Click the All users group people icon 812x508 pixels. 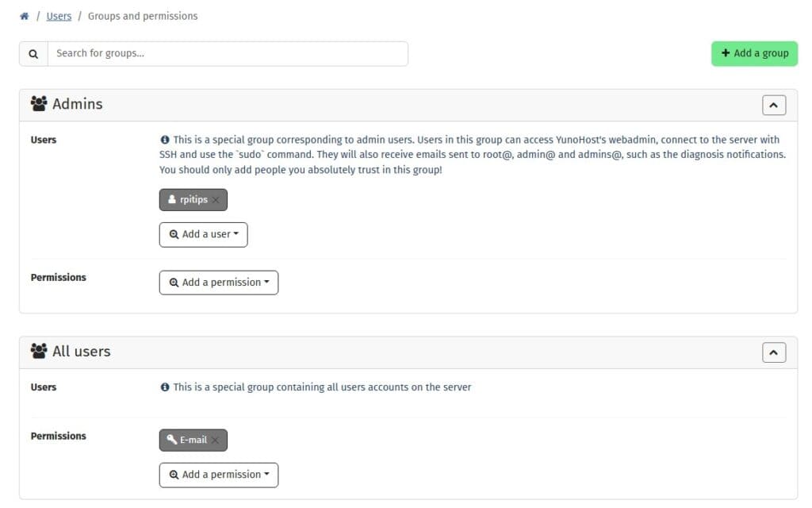click(x=39, y=351)
